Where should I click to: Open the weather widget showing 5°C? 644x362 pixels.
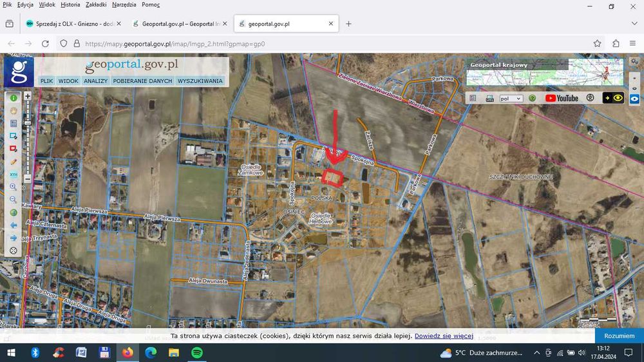[481, 352]
